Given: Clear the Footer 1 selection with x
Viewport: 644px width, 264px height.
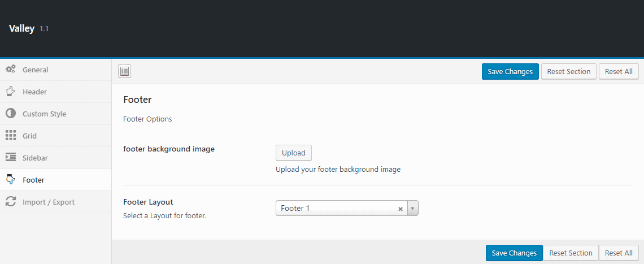Looking at the screenshot, I should 401,209.
